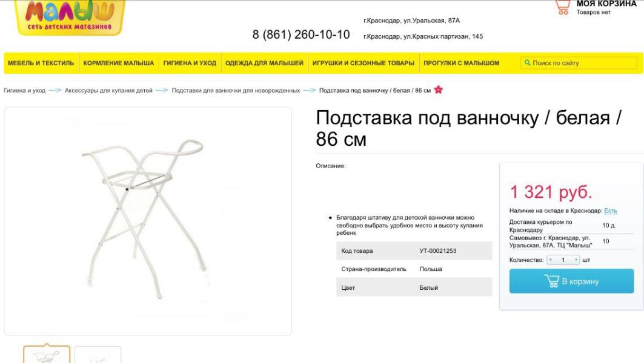Screen dimensions: 644x363
Task: Go to Гигиена и уход breadcrumb
Action: click(x=25, y=90)
